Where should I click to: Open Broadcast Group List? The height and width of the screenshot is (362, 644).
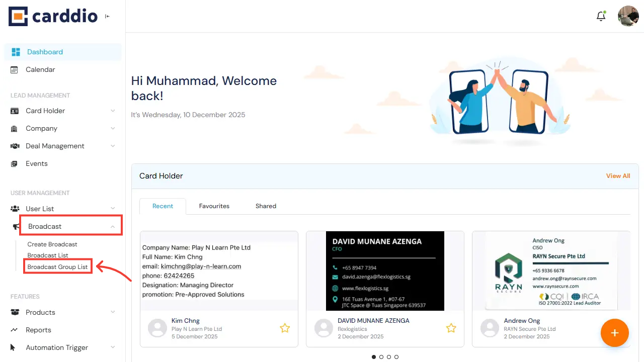57,267
